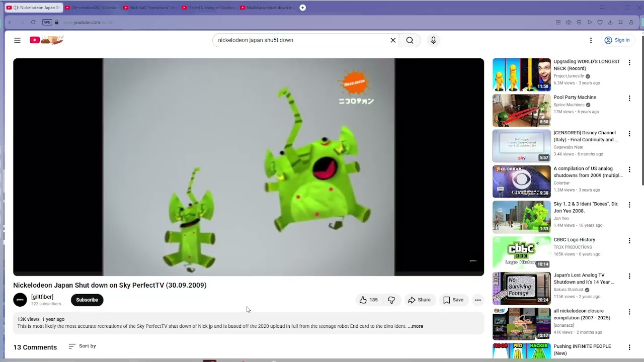Open options menu for nickelodeon closure compilation

click(629, 312)
